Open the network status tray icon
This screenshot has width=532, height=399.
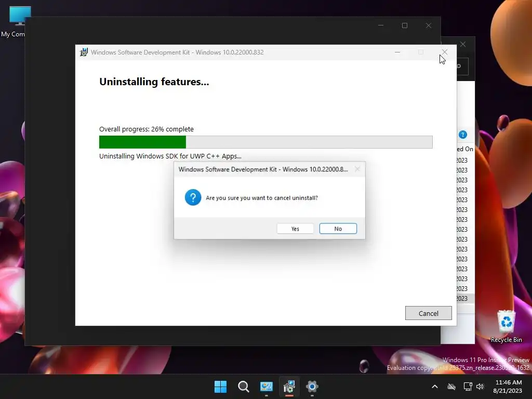point(468,387)
